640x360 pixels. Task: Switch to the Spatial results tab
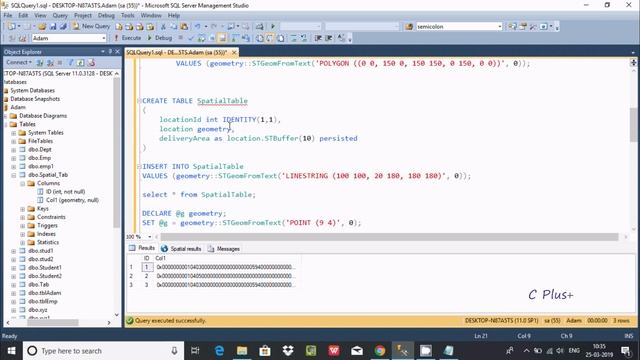(181, 249)
